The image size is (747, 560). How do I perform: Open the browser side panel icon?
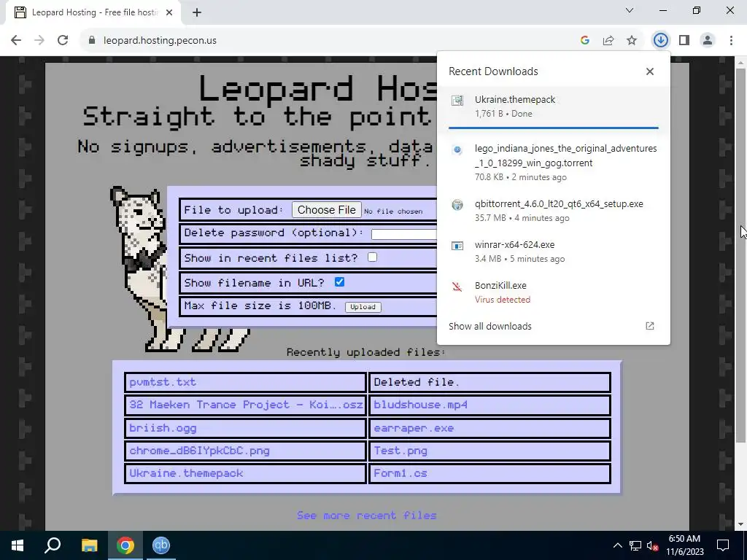[x=684, y=41]
